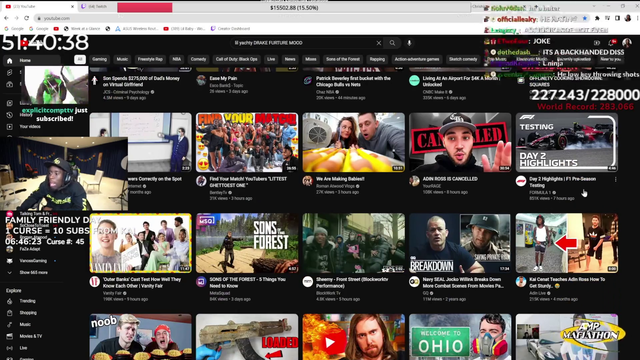The image size is (640, 360).
Task: Select the Freestyle Rap filter chip
Action: (150, 59)
